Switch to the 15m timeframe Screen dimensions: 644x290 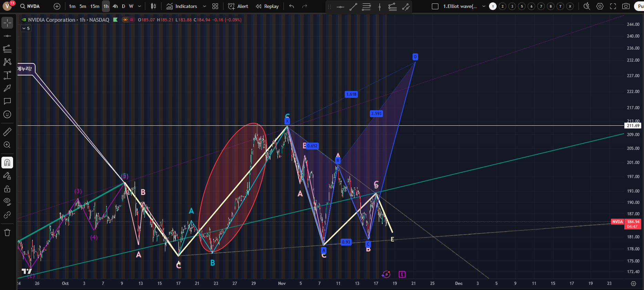tap(95, 6)
